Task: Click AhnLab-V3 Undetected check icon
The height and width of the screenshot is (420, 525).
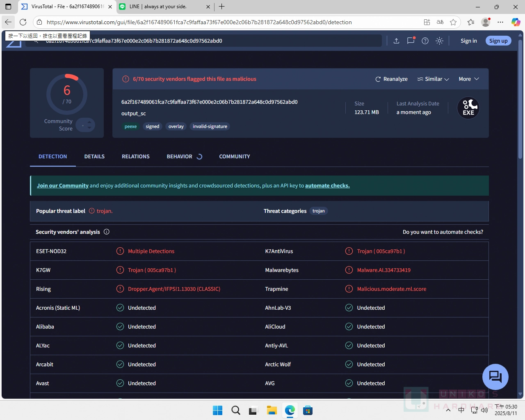Action: click(x=349, y=308)
